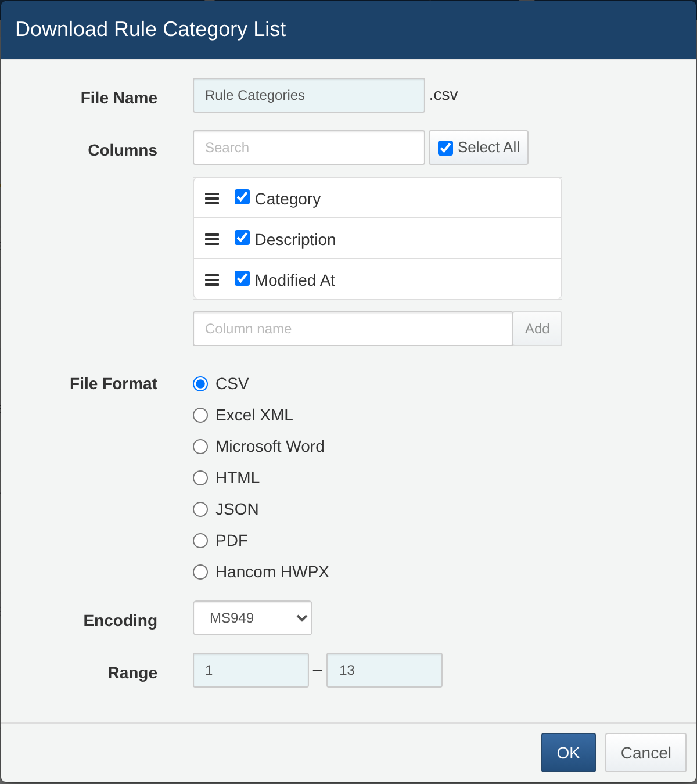Screen dimensions: 697x784
Task: Choose the JSON format radio button
Action: coord(200,509)
